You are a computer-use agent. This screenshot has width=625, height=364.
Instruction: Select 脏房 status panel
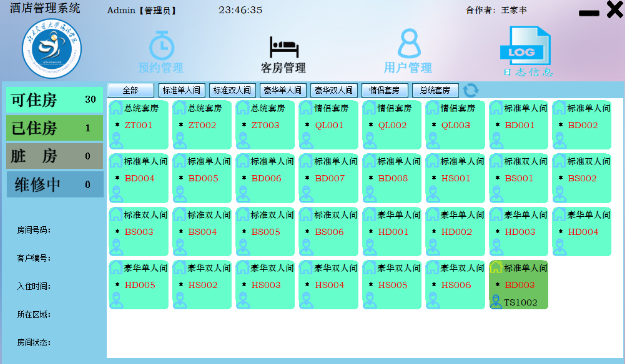55,156
